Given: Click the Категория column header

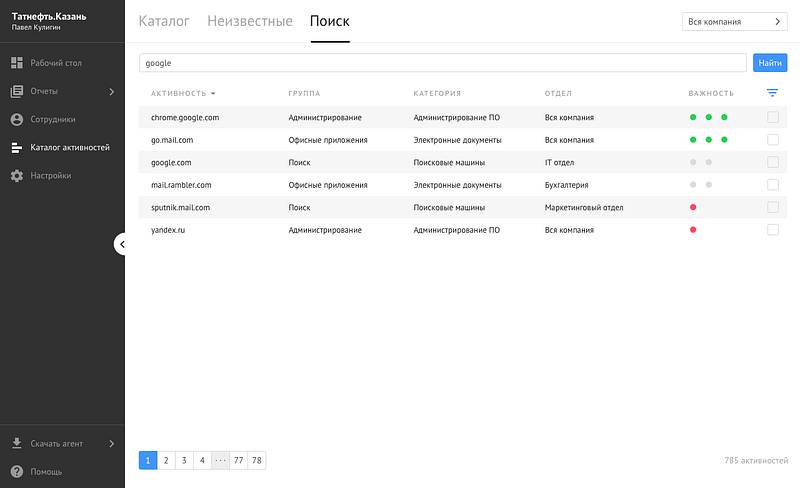Looking at the screenshot, I should tap(437, 93).
